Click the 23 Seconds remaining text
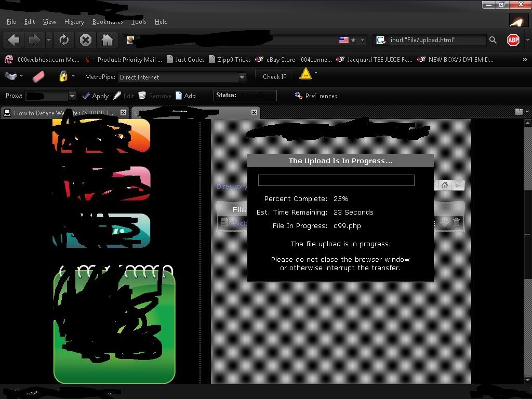This screenshot has width=532, height=399. click(353, 212)
